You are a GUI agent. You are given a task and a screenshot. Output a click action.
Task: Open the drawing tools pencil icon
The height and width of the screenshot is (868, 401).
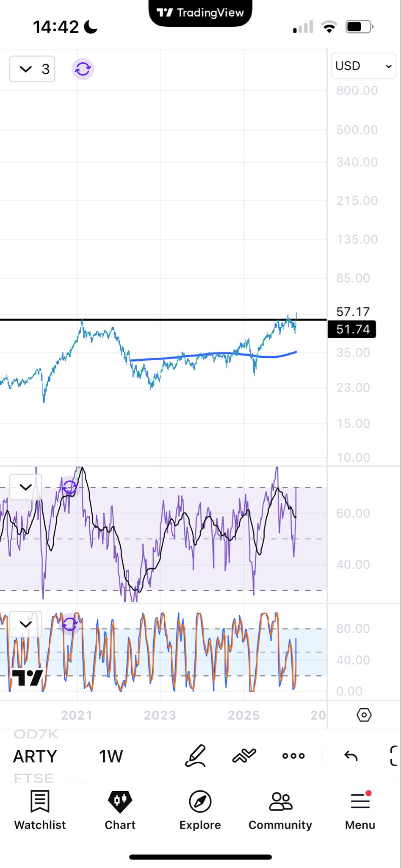tap(195, 756)
